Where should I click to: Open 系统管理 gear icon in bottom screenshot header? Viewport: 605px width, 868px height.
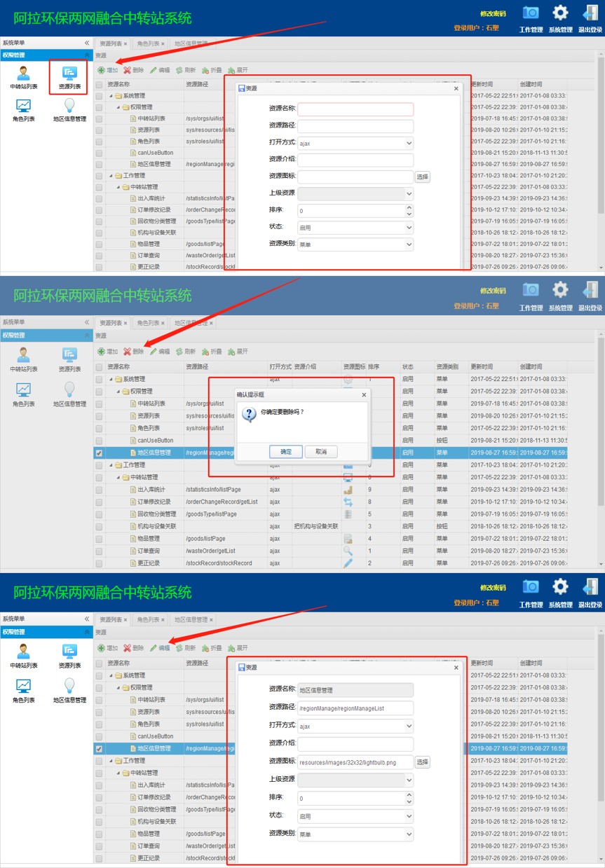pyautogui.click(x=560, y=586)
